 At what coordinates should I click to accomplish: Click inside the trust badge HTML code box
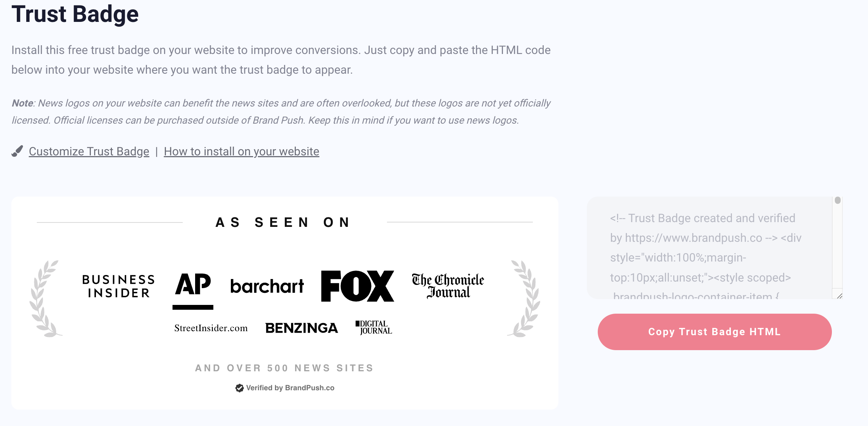tap(710, 248)
